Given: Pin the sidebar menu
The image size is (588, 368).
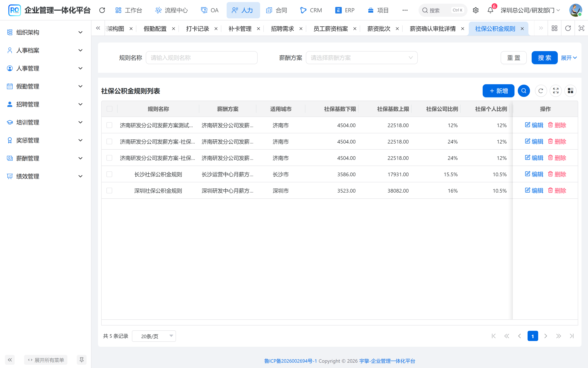Looking at the screenshot, I should click(x=81, y=360).
